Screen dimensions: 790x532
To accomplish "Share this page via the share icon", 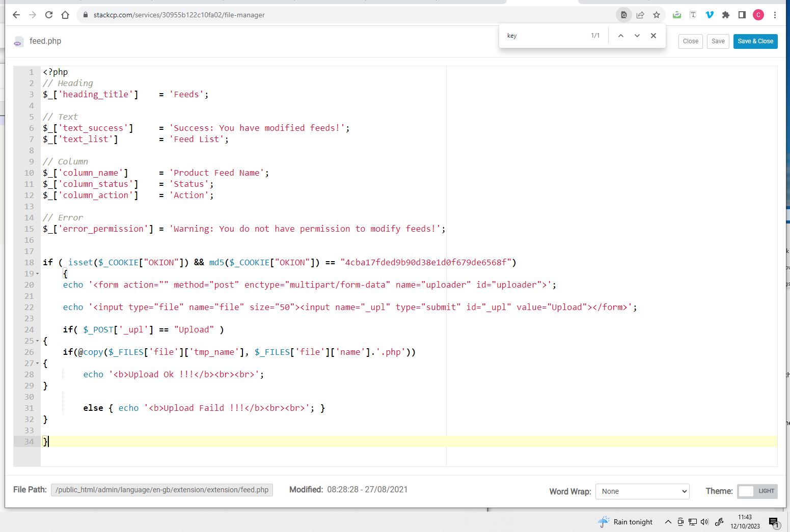I will click(640, 15).
